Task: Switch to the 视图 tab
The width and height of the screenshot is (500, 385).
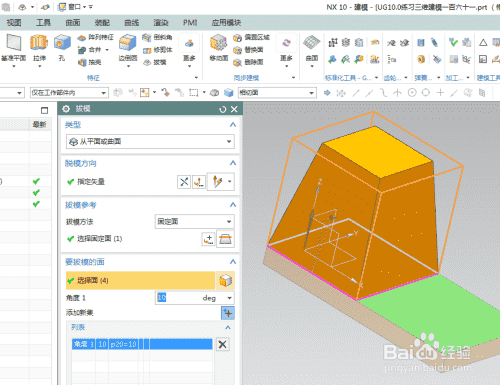Action: pyautogui.click(x=14, y=23)
